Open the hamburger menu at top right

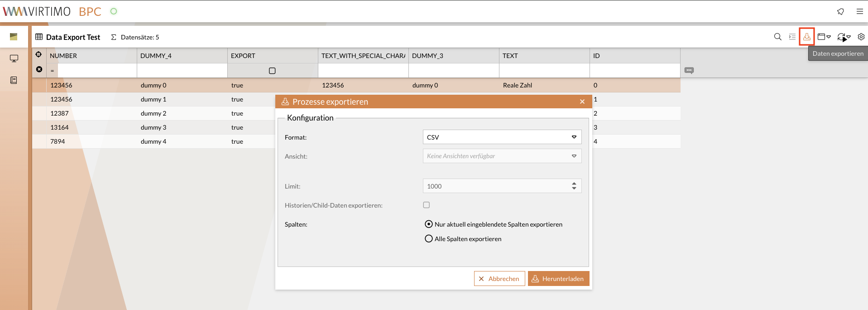coord(859,11)
